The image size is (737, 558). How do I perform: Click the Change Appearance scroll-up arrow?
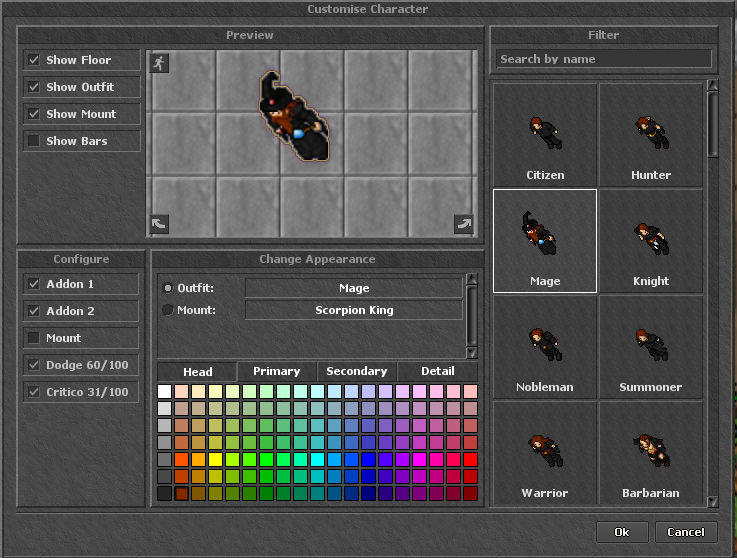click(x=472, y=279)
